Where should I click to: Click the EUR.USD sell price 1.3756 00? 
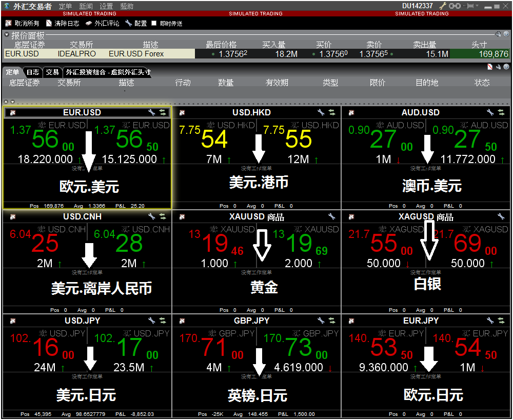45,139
